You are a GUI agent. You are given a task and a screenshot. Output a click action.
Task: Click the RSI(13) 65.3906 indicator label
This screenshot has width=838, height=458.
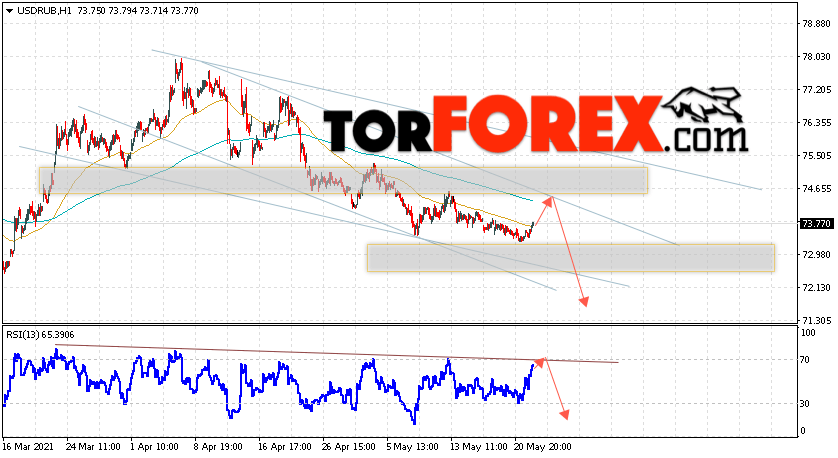point(40,335)
